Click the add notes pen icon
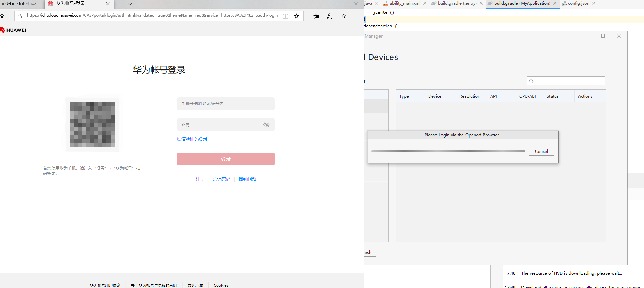Viewport: 644px width, 288px height. pyautogui.click(x=330, y=16)
